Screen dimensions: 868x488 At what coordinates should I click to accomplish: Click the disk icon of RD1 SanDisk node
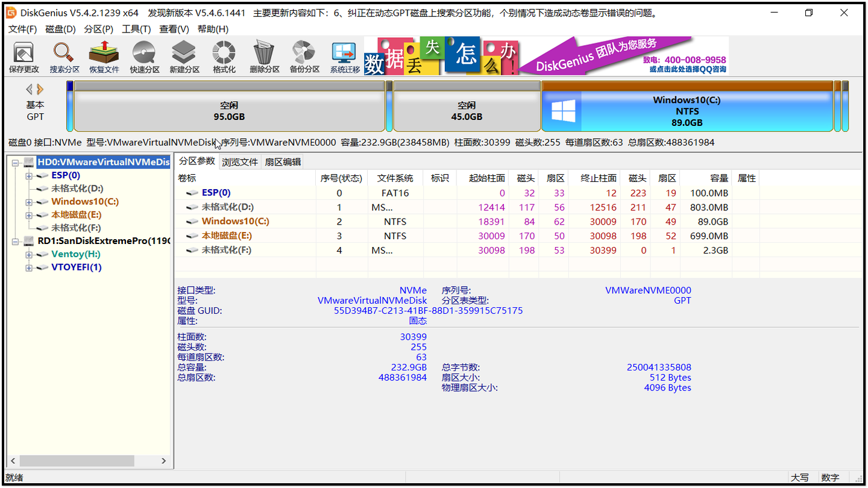coord(29,241)
